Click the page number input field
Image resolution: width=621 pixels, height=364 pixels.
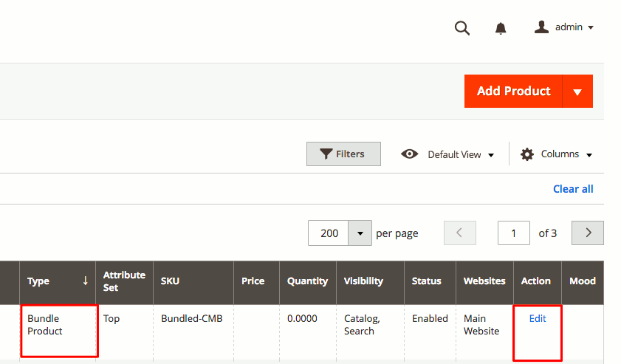click(514, 233)
